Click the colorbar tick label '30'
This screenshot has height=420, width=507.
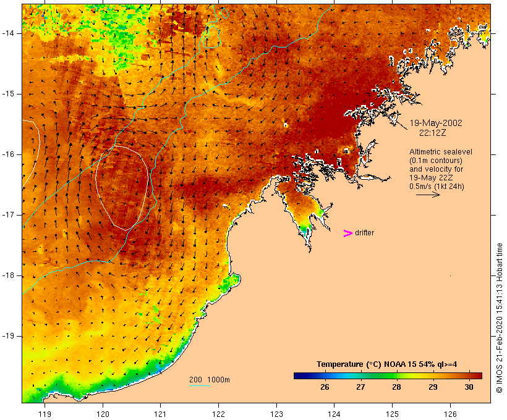469,387
